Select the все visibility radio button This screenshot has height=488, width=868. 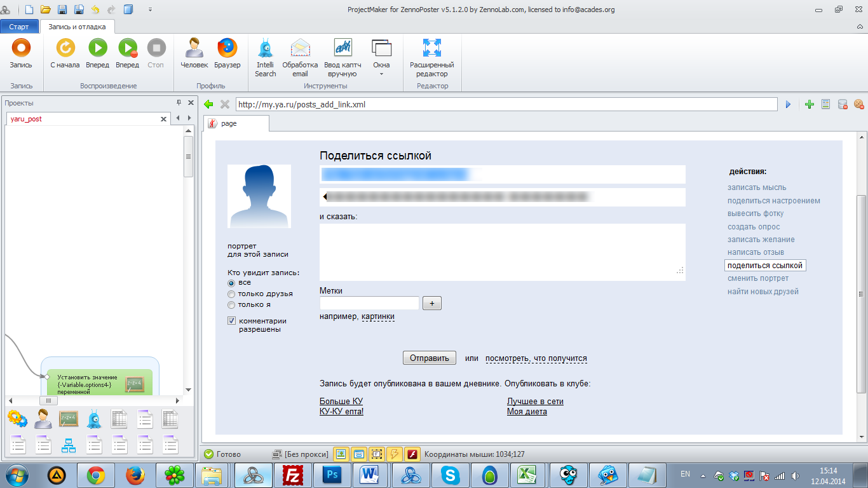(x=231, y=283)
